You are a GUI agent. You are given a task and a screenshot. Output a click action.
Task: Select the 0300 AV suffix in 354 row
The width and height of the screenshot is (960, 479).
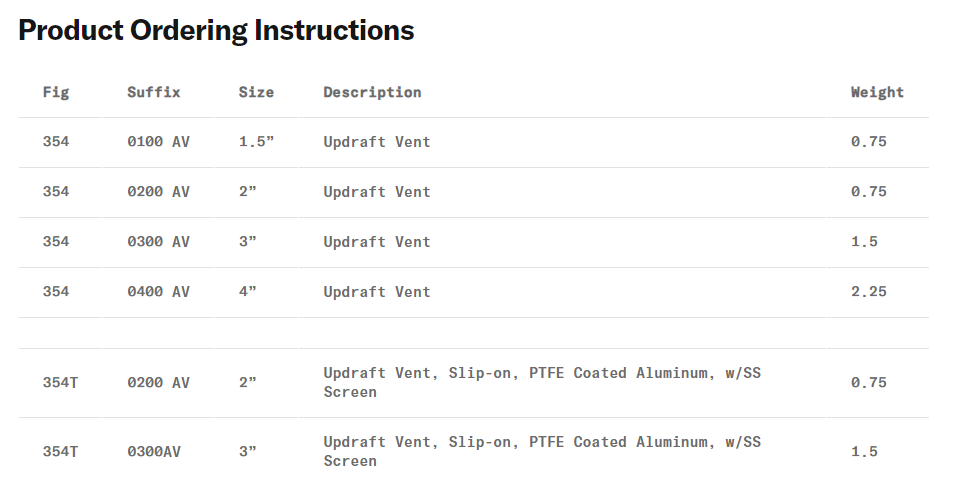tap(158, 242)
